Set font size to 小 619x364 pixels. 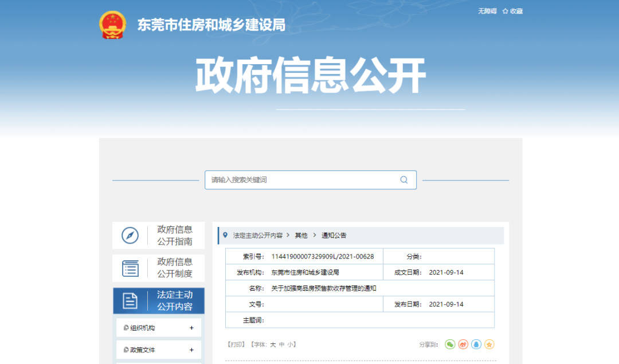tap(290, 345)
